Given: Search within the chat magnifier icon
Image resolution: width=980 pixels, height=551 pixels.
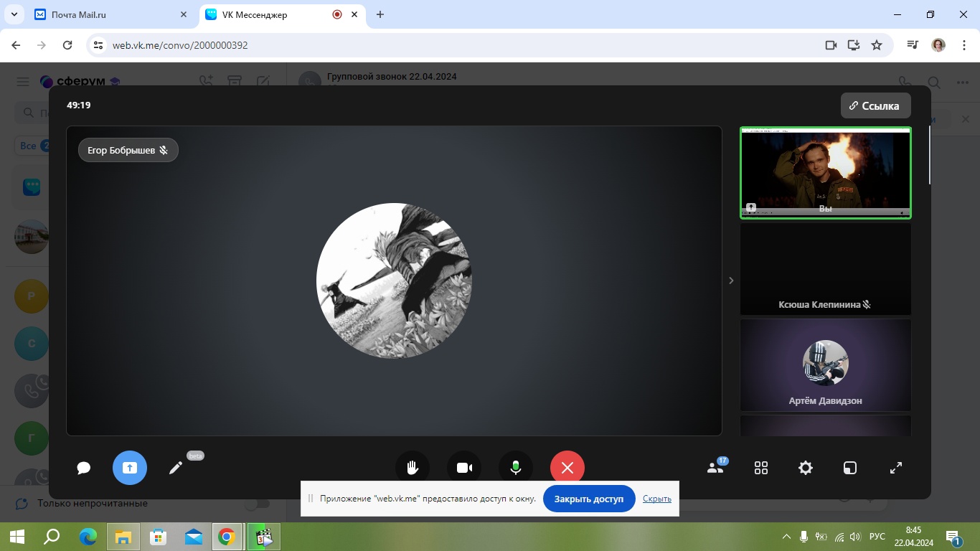Looking at the screenshot, I should pos(934,83).
